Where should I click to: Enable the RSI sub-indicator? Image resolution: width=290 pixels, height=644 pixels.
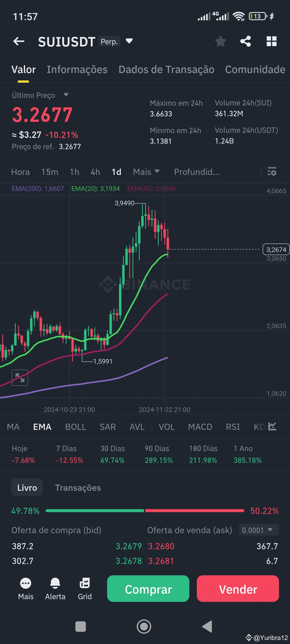233,427
